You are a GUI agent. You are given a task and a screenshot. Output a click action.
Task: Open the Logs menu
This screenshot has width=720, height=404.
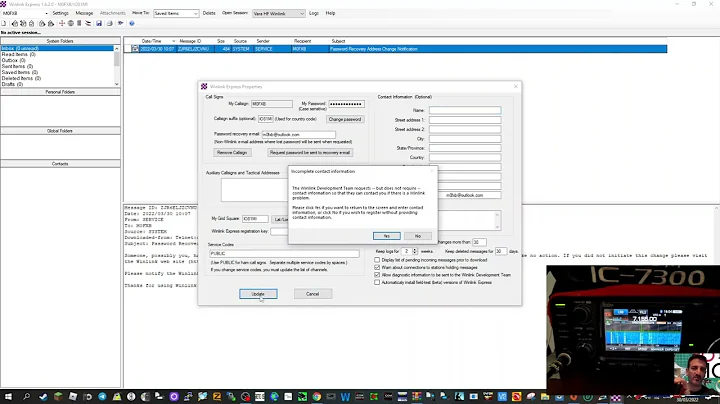314,13
